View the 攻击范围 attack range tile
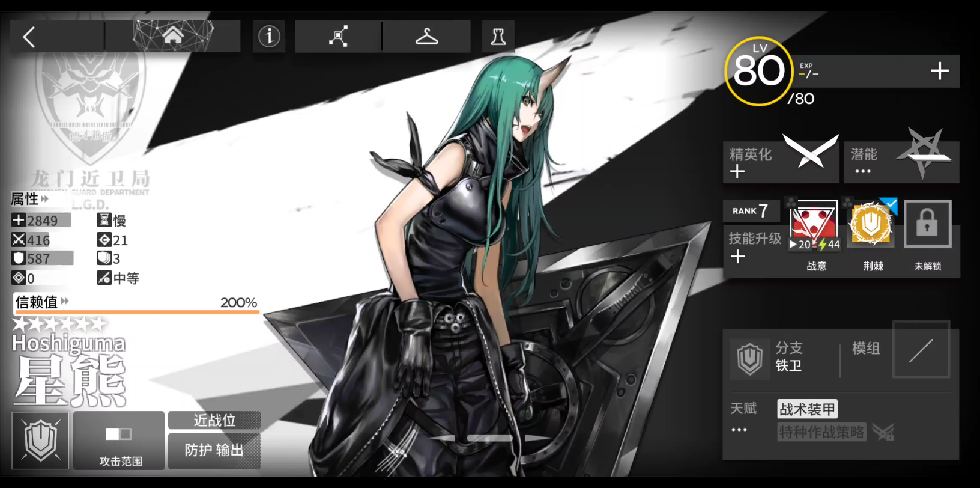This screenshot has width=980, height=488. point(119,441)
